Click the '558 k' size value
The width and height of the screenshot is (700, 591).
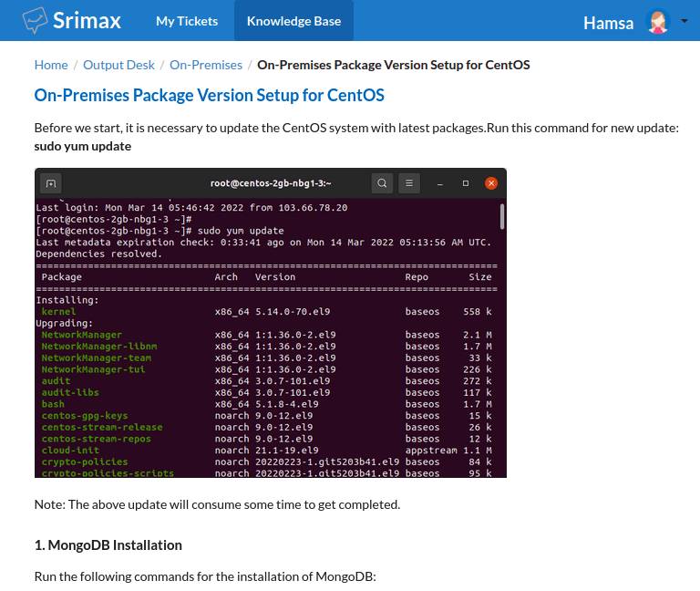(x=478, y=311)
